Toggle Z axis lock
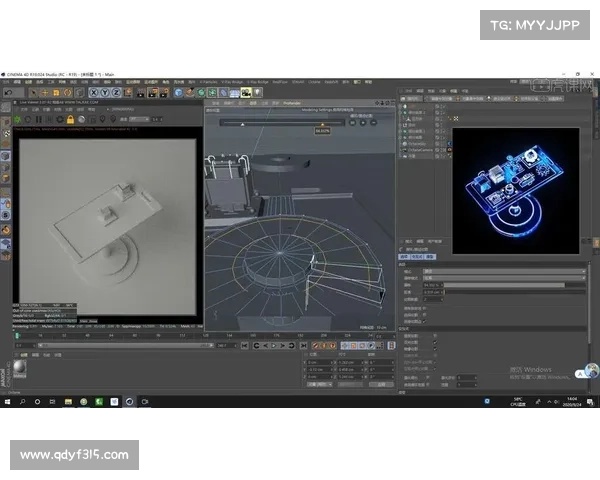This screenshot has height=480, width=600. (116, 93)
